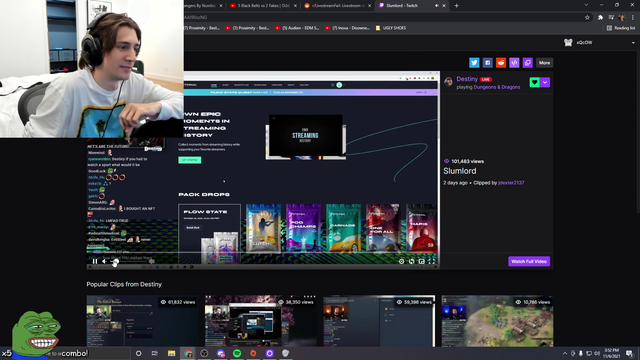Open the clip player settings gear
640x360 pixels.
(x=401, y=261)
